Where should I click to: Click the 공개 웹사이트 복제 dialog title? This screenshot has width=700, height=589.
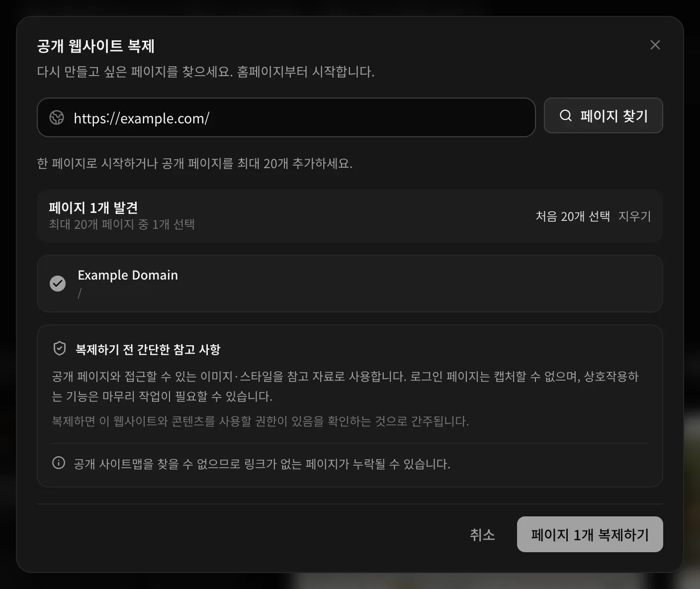pos(96,46)
